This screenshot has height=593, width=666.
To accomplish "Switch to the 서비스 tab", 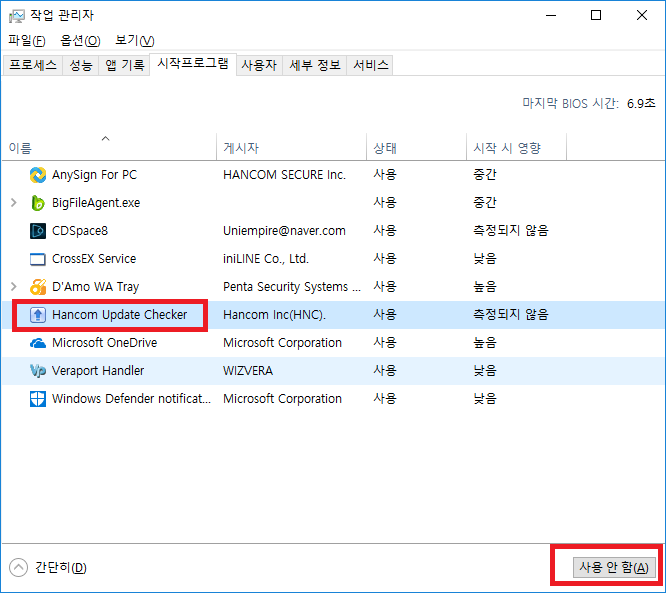I will click(x=370, y=65).
